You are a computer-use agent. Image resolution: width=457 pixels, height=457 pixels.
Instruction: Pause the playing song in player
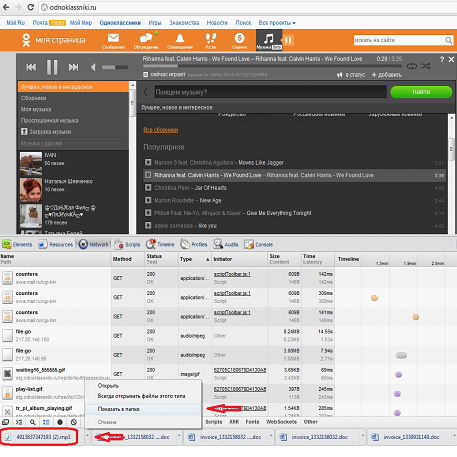52,67
